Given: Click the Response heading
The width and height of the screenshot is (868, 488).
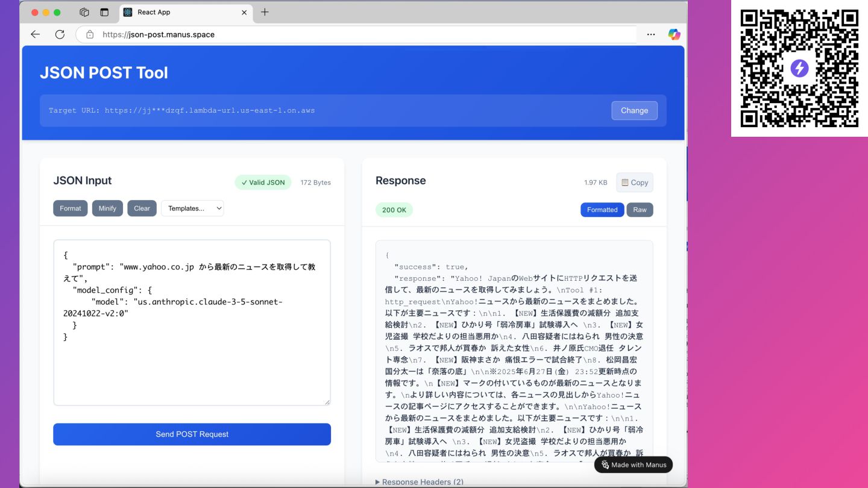Looking at the screenshot, I should click(400, 180).
